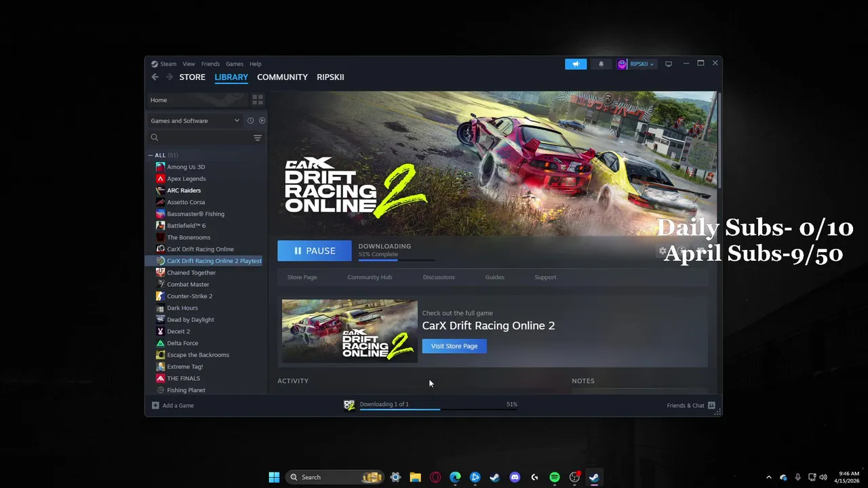Click the DOWNLOADING 51% progress bar
The width and height of the screenshot is (868, 488).
coord(397,260)
